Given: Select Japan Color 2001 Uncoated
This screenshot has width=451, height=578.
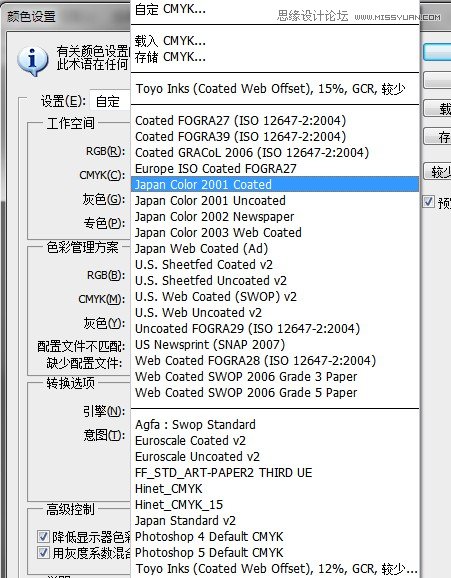Looking at the screenshot, I should (275, 201).
